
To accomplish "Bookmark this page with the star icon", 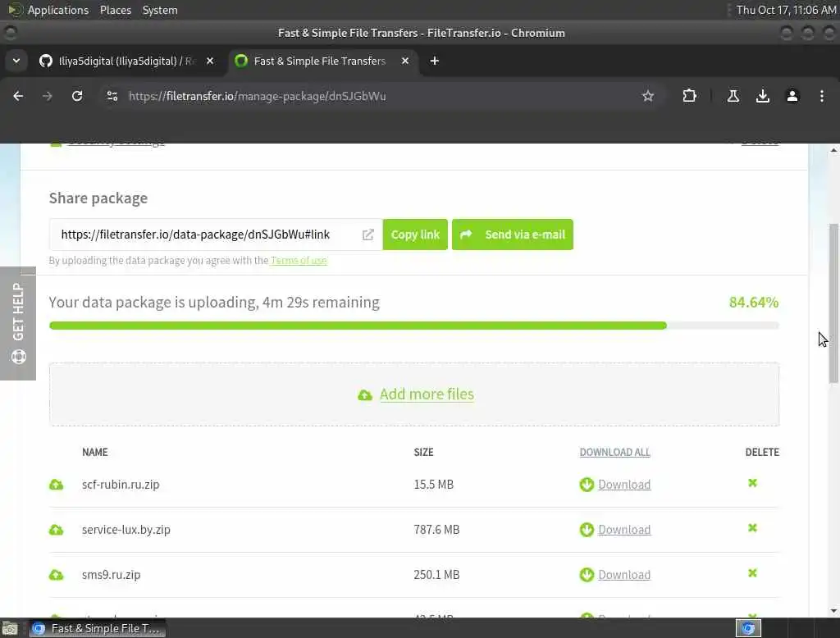I will 648,96.
